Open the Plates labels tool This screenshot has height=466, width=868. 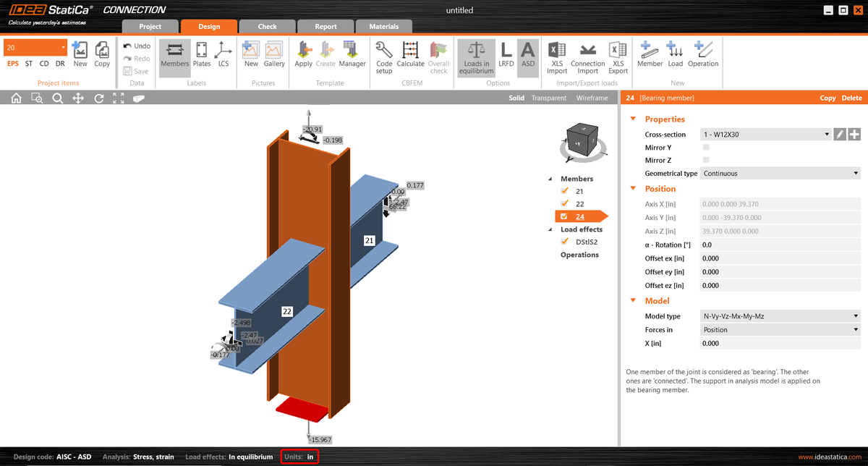pyautogui.click(x=201, y=56)
